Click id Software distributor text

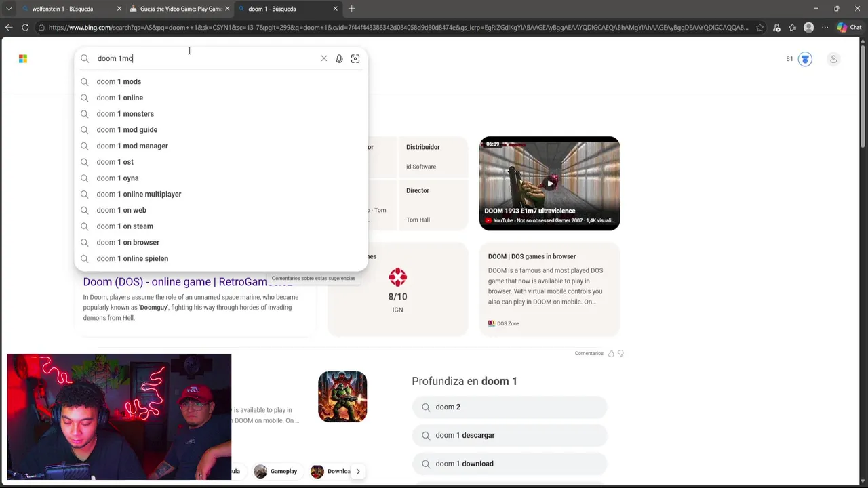421,167
